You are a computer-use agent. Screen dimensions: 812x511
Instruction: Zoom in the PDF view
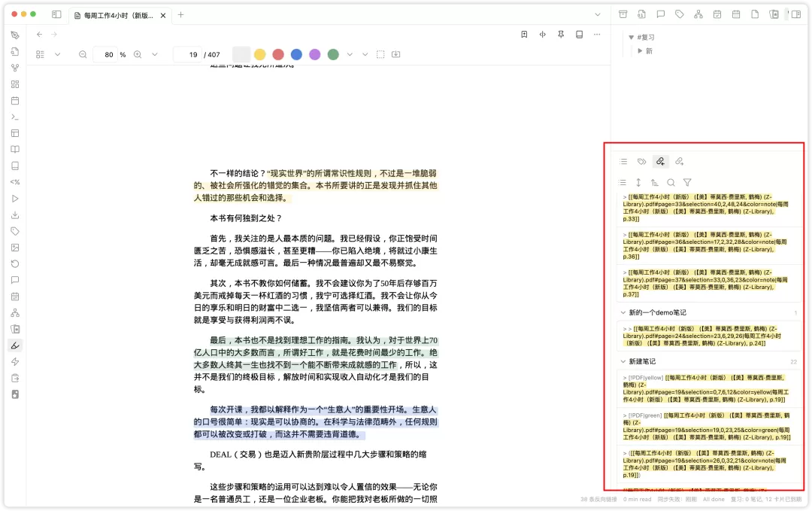[x=138, y=54]
